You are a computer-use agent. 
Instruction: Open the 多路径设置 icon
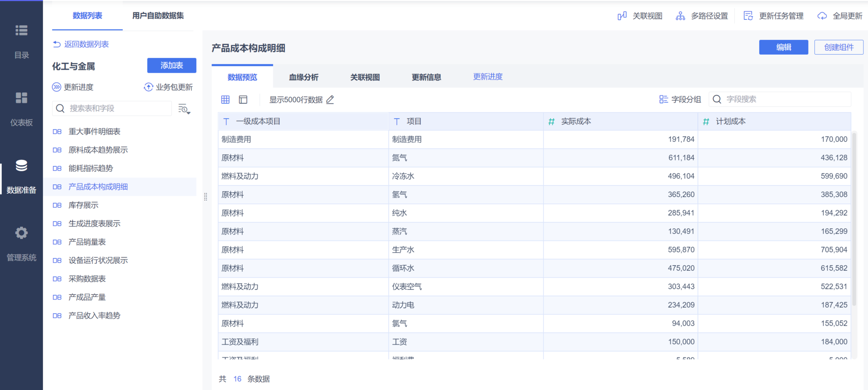pyautogui.click(x=680, y=16)
